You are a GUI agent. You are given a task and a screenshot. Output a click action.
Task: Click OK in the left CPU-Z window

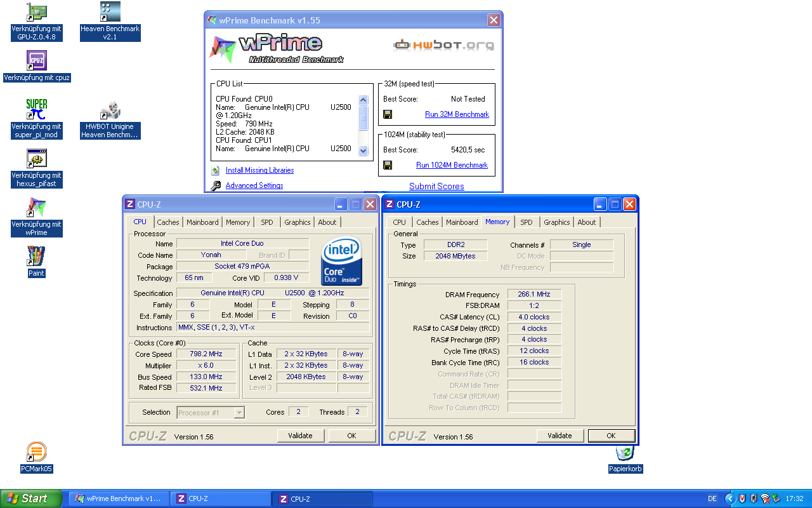coord(351,436)
